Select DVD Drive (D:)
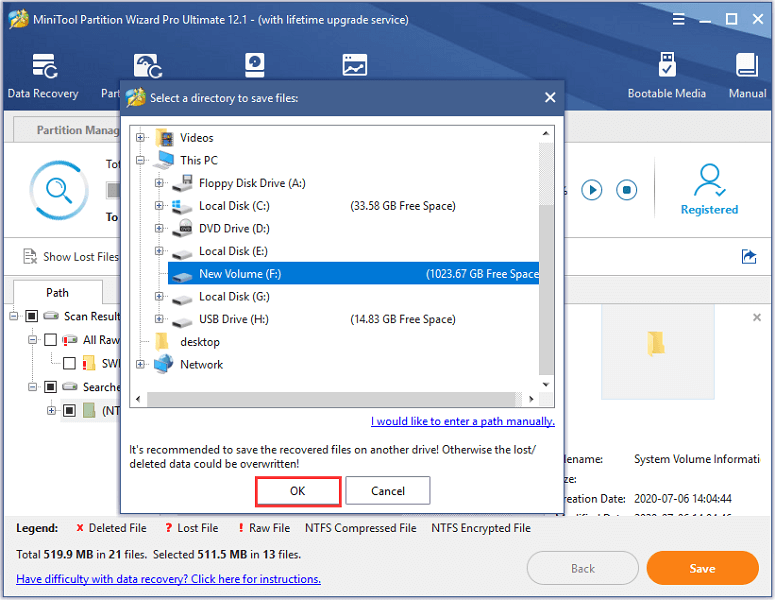 point(234,229)
